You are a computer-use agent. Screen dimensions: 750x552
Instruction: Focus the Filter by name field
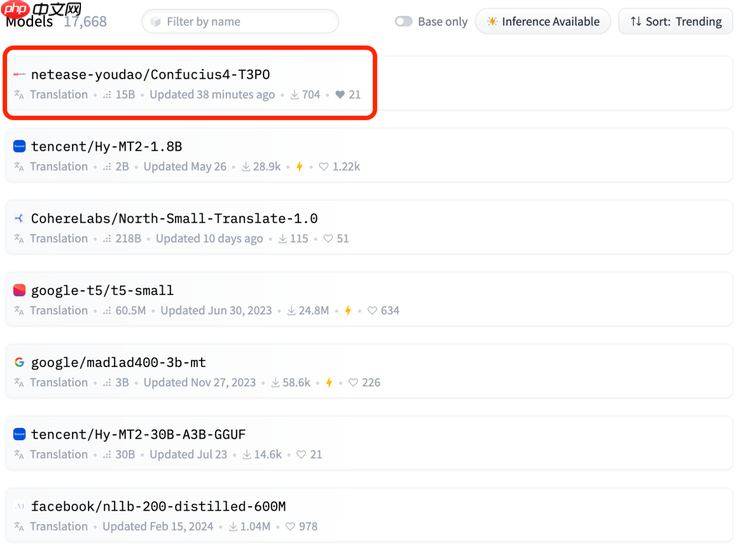pos(240,22)
